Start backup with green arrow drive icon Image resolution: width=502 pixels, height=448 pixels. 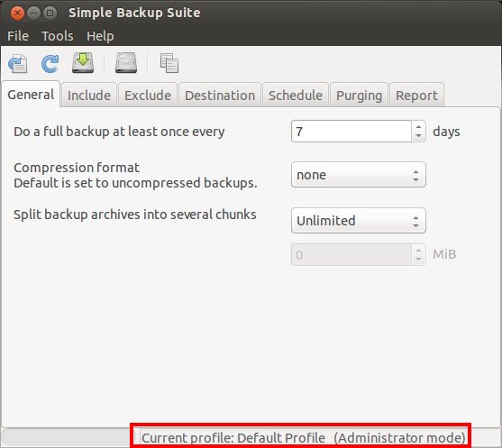83,63
